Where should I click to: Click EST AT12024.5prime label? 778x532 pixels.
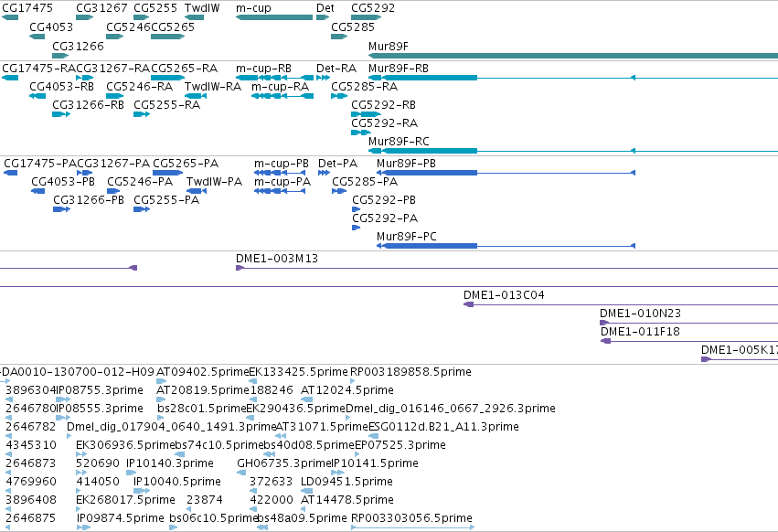point(347,390)
